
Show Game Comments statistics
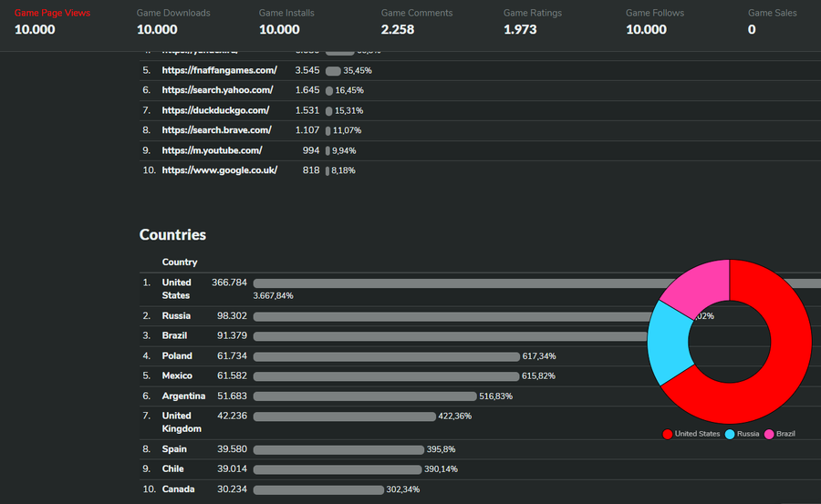point(417,22)
